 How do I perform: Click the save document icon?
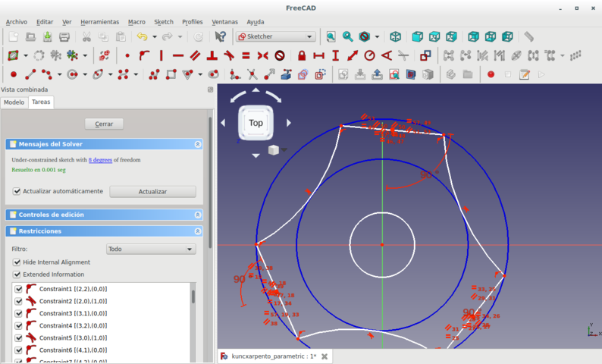(47, 36)
